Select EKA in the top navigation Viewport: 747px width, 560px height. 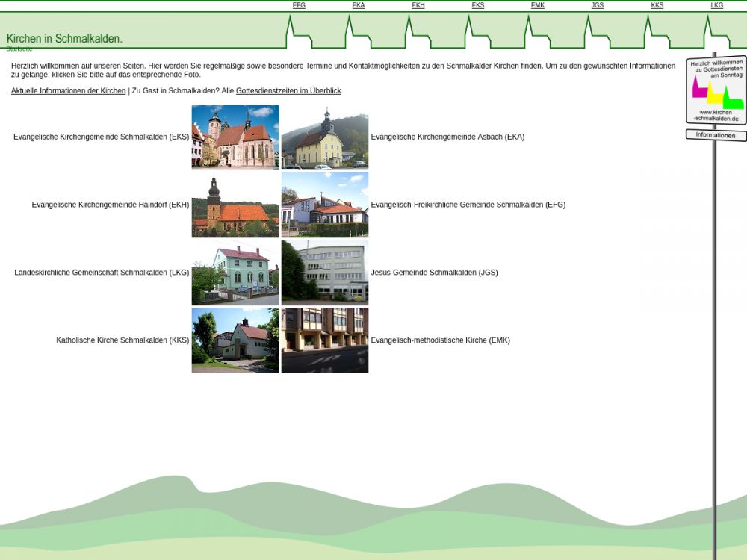[x=359, y=5]
